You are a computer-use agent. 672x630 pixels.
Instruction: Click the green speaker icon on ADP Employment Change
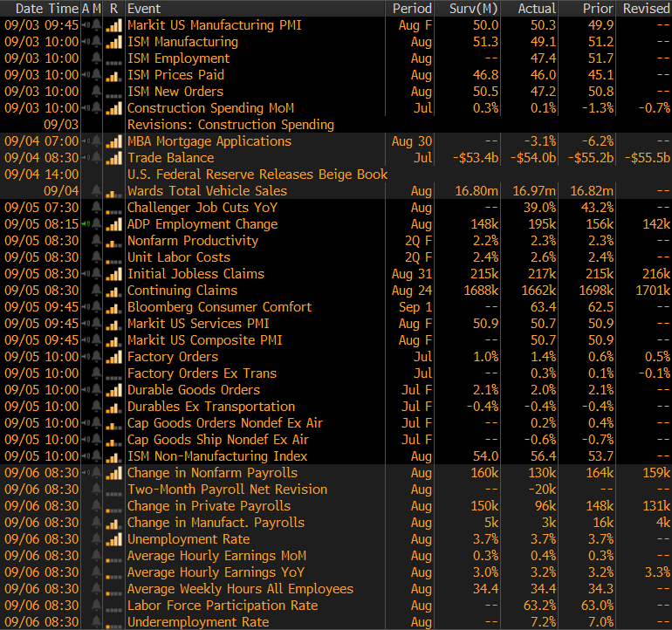point(87,224)
